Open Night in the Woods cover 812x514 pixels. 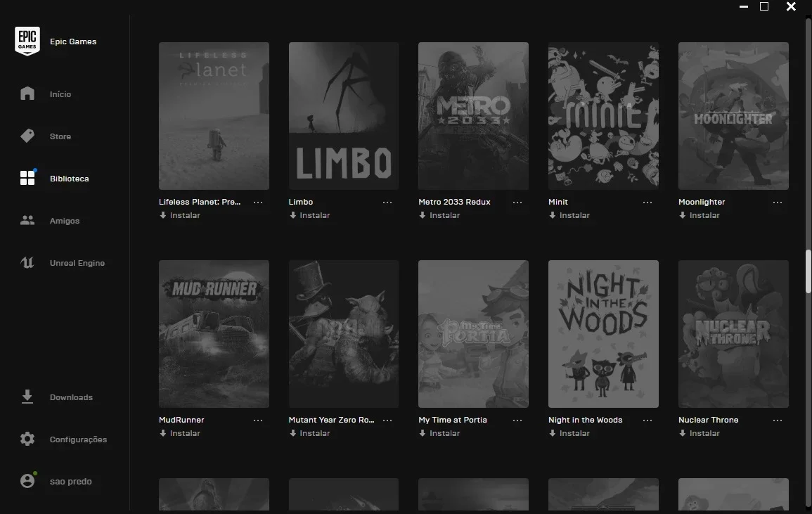tap(603, 334)
